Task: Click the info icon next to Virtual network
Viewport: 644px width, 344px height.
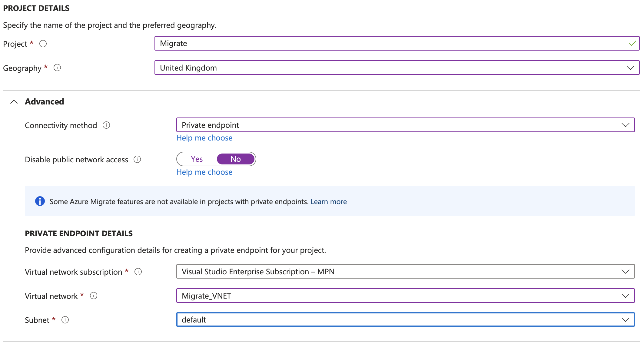Action: point(94,296)
